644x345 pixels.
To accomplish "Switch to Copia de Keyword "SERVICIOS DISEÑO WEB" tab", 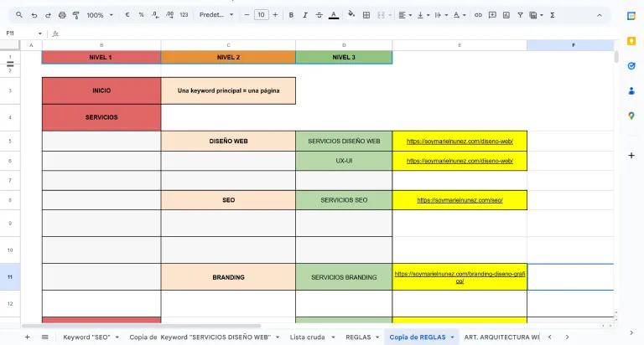I will [x=200, y=337].
